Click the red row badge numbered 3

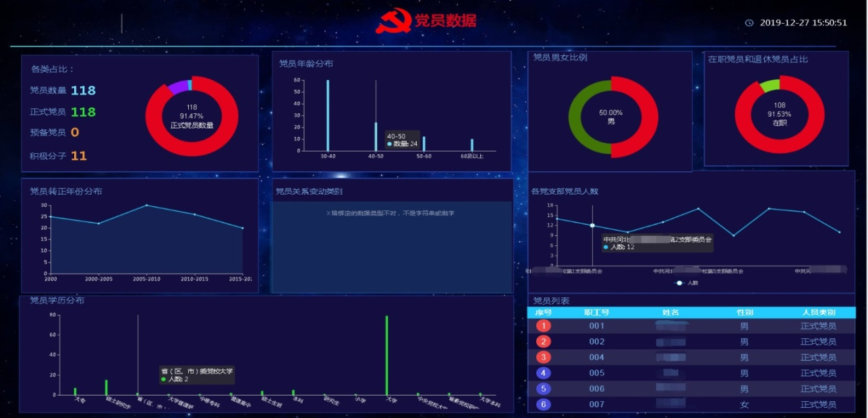pyautogui.click(x=544, y=357)
